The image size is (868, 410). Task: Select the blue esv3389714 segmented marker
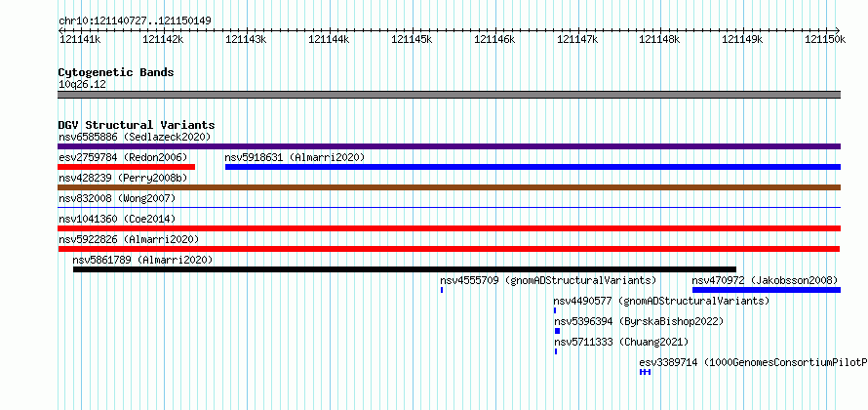[645, 372]
